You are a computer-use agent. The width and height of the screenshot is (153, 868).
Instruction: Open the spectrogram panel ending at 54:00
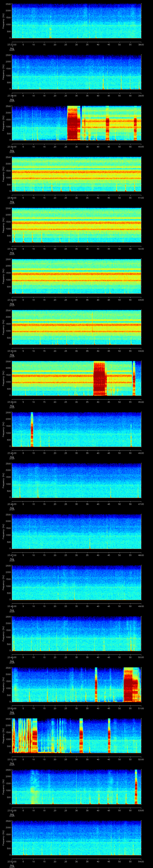click(76, 838)
